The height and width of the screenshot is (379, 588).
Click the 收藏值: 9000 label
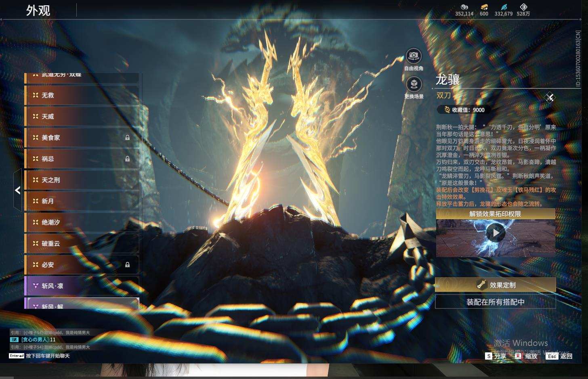click(x=468, y=110)
